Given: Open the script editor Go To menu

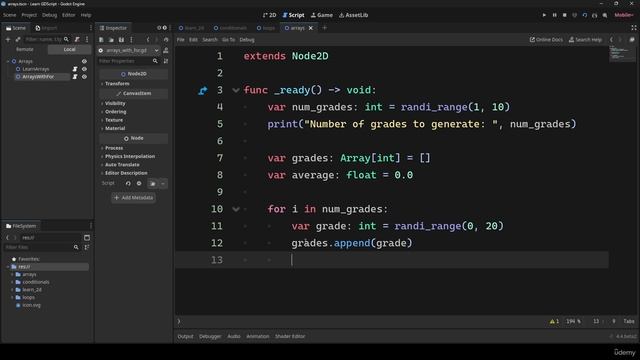Looking at the screenshot, I should tap(229, 40).
